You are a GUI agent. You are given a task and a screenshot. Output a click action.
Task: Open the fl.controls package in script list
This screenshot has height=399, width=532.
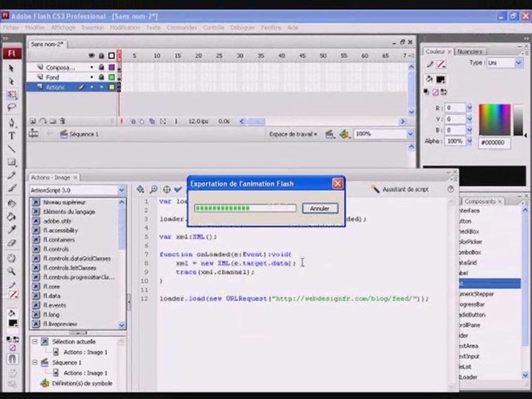click(55, 249)
